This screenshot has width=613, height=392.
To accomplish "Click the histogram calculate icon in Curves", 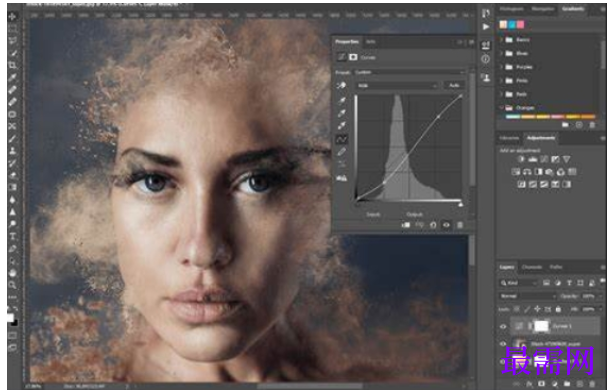I will click(342, 178).
